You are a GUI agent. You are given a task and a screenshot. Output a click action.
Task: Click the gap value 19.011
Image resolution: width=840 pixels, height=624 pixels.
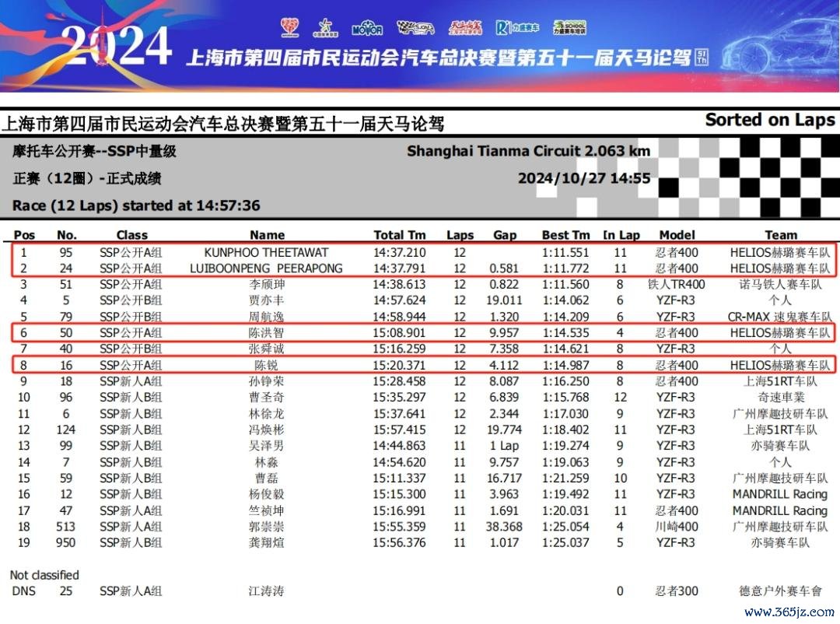click(504, 300)
